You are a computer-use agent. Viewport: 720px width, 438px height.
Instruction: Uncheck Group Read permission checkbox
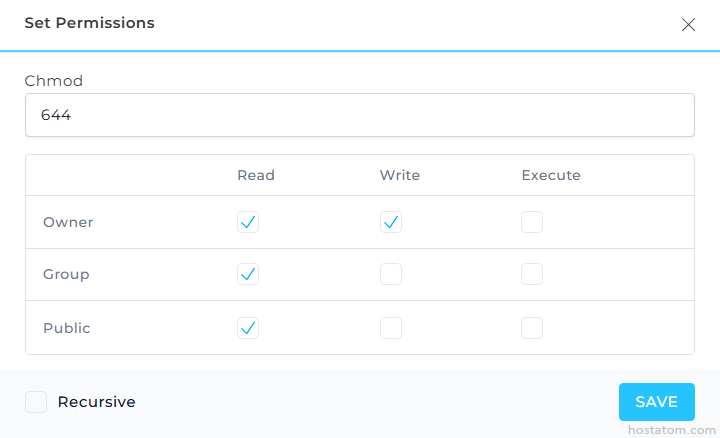(248, 274)
